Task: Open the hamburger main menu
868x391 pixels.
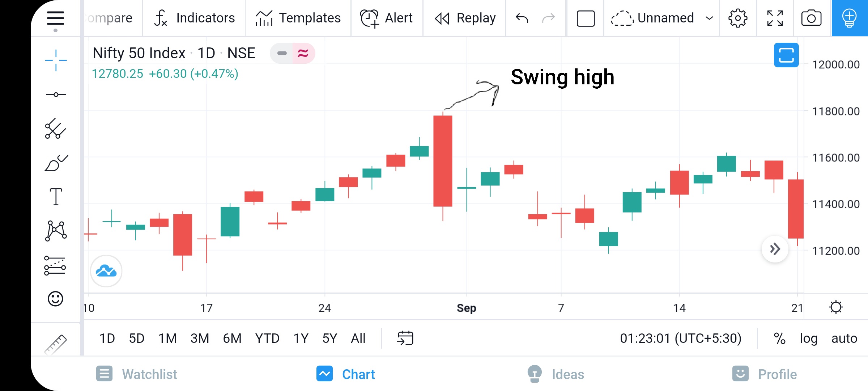Action: (x=55, y=18)
